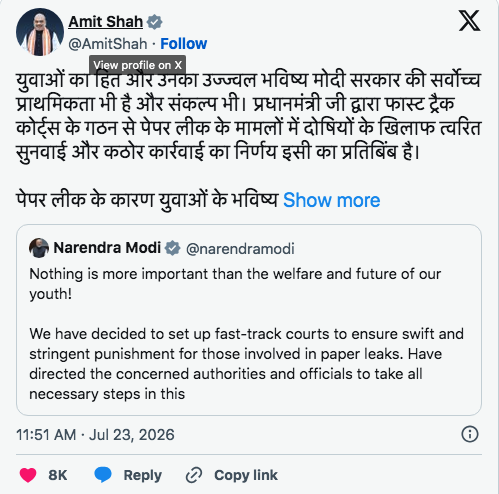Click the 8K likes count
499x494 pixels.
pos(58,475)
